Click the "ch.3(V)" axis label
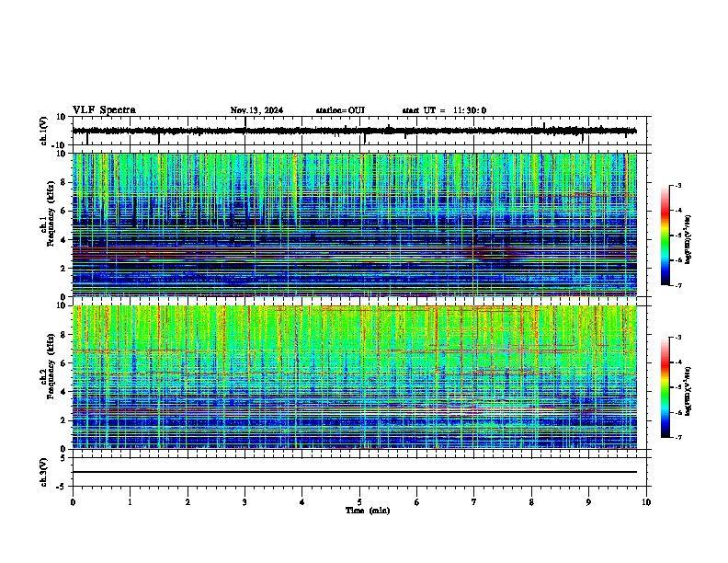This screenshot has width=728, height=563. (44, 472)
